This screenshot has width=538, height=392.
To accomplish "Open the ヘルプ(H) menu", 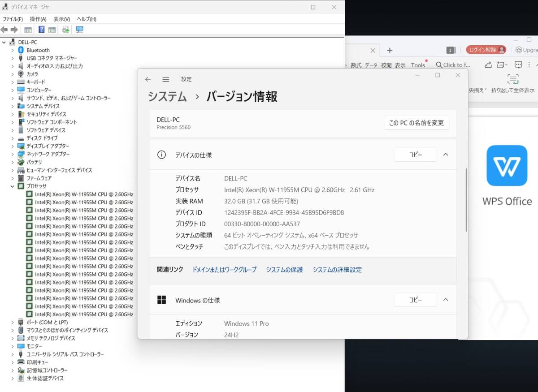I will 87,19.
